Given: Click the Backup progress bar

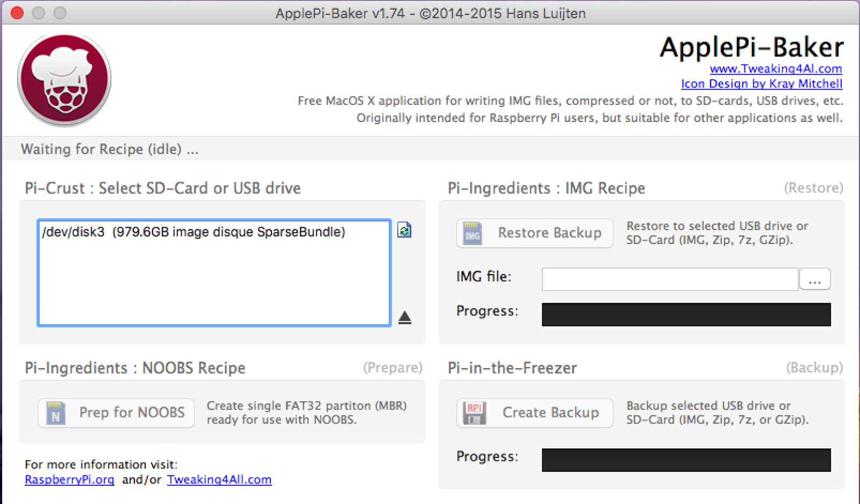Looking at the screenshot, I should (x=686, y=460).
